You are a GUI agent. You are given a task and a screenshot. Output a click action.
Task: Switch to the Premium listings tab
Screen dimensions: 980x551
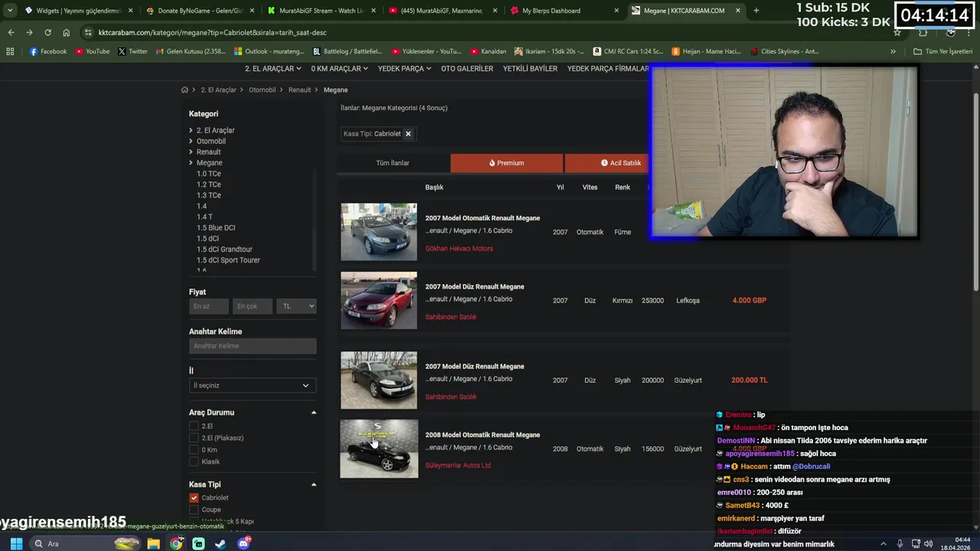[507, 163]
